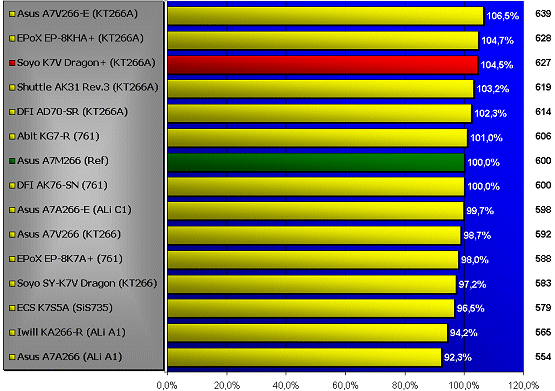Select the label EPoX EP-8KHA+ (KT266A)
Screen dimensions: 555x391
(80, 38)
